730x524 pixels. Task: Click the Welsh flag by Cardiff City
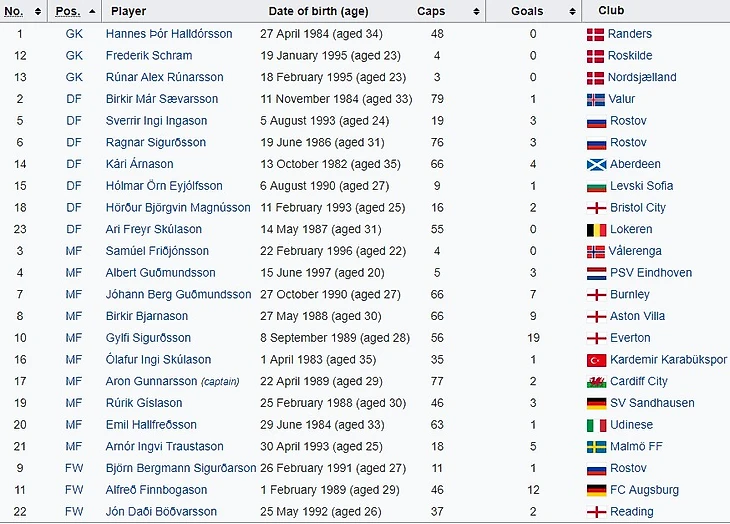(x=595, y=382)
